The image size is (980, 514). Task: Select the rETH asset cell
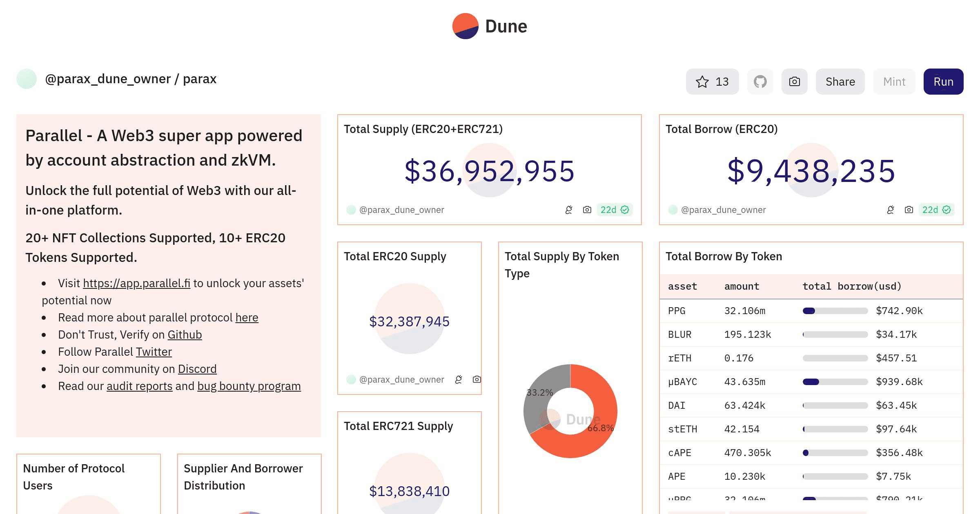point(679,358)
